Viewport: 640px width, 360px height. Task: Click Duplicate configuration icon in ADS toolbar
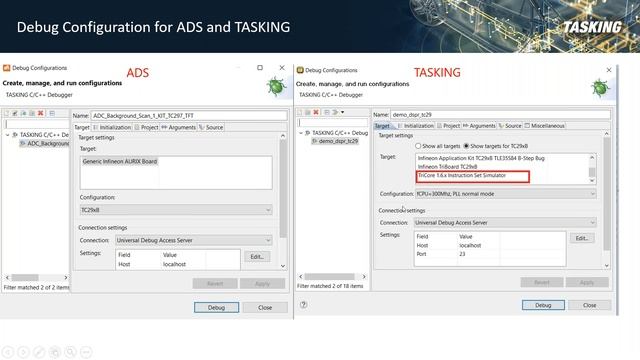(x=32, y=113)
